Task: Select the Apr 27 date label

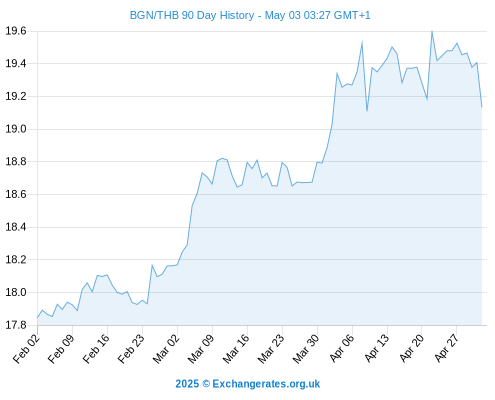Action: 447,348
